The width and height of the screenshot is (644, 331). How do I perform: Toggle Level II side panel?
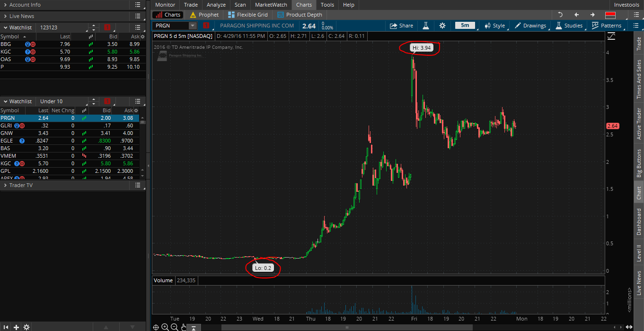(x=639, y=252)
